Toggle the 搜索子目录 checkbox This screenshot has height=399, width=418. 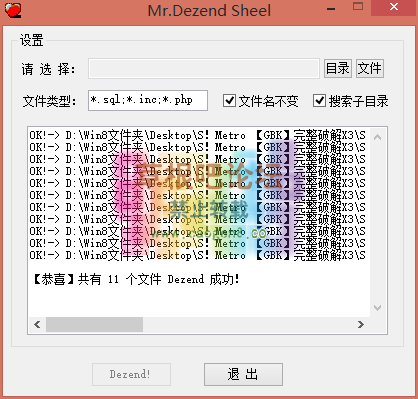[319, 100]
